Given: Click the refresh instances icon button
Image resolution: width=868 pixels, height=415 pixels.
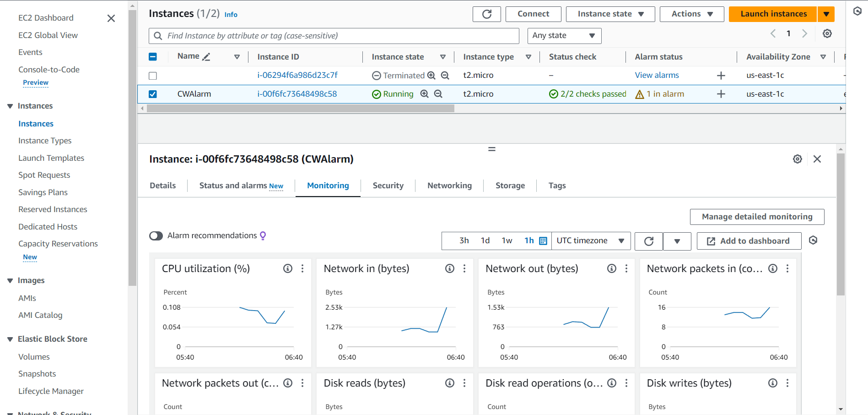Looking at the screenshot, I should [486, 14].
